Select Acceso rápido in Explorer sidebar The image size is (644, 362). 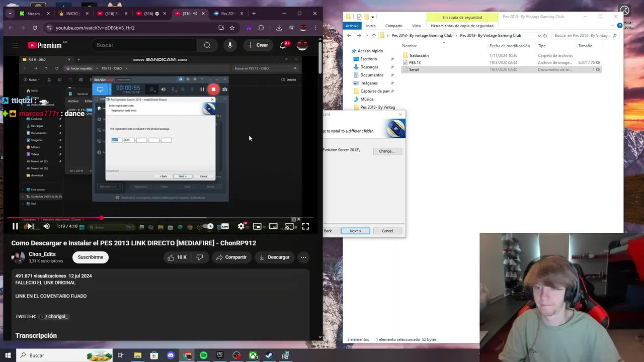pyautogui.click(x=370, y=51)
